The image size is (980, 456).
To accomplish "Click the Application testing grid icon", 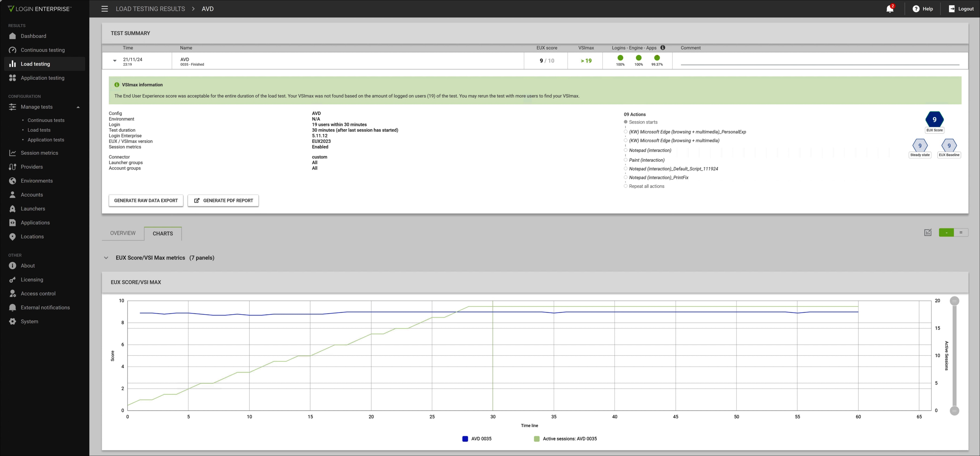I will 13,78.
